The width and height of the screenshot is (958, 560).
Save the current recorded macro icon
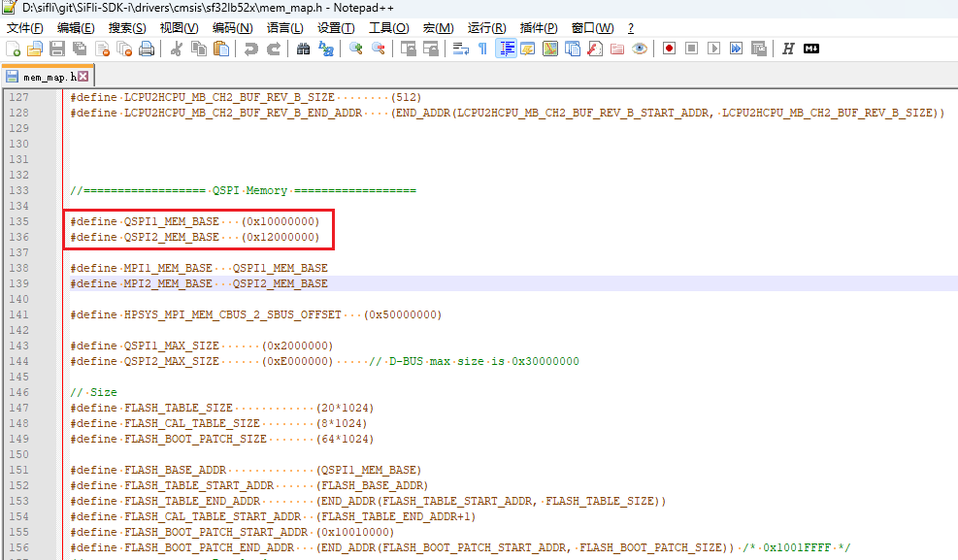759,49
